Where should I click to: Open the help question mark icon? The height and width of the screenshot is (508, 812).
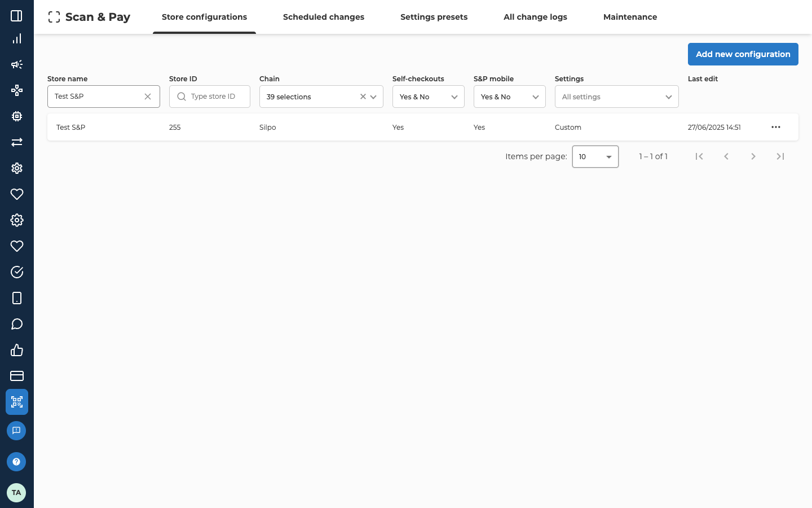pyautogui.click(x=16, y=462)
